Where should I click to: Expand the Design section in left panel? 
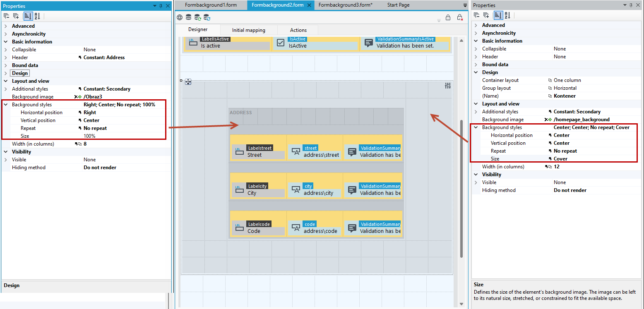coord(6,73)
